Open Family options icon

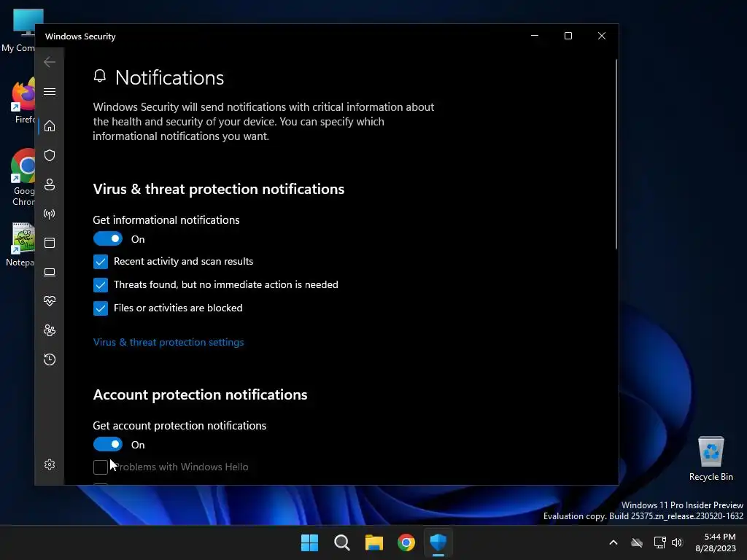pos(50,330)
